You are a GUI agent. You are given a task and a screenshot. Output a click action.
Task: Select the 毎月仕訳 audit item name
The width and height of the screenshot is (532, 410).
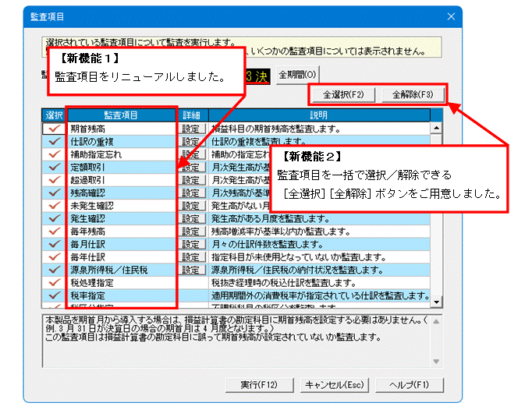88,244
